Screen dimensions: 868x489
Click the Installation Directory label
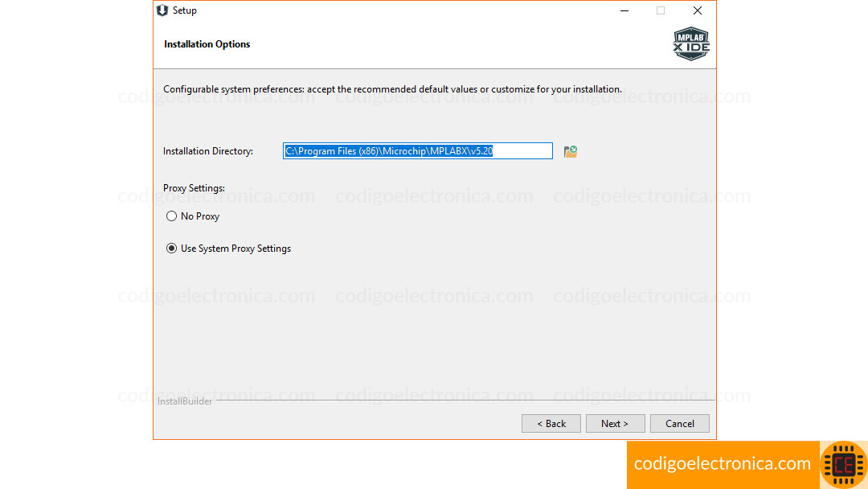click(208, 151)
